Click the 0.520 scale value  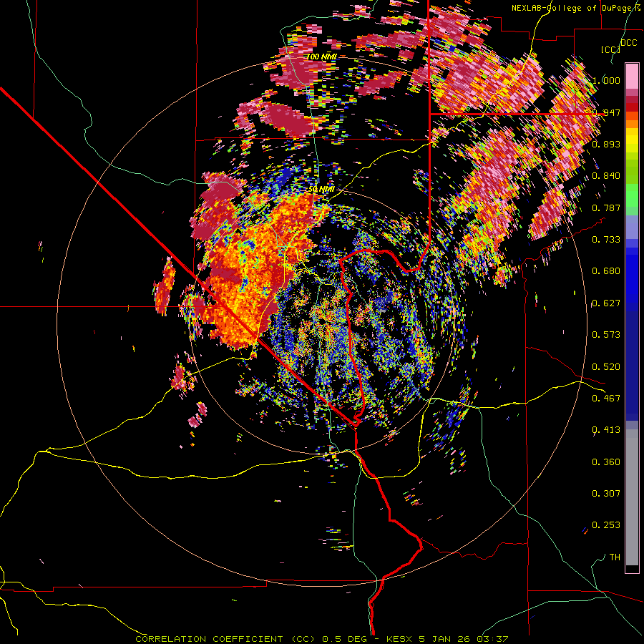[606, 367]
